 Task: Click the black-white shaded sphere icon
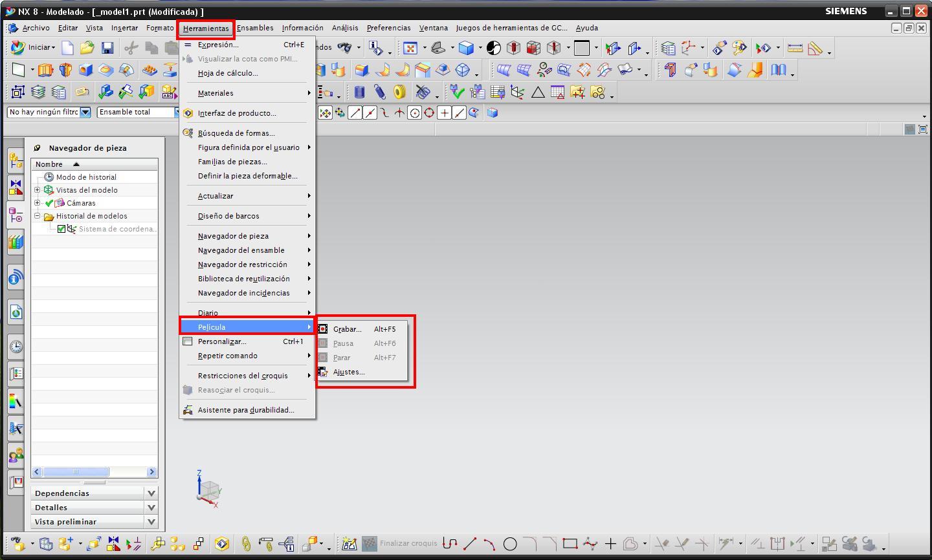coord(493,48)
